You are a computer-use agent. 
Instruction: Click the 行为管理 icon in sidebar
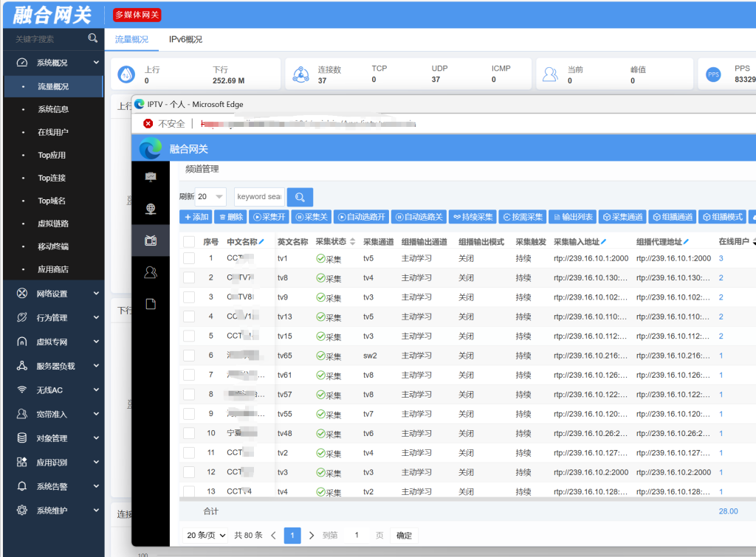[x=21, y=317]
